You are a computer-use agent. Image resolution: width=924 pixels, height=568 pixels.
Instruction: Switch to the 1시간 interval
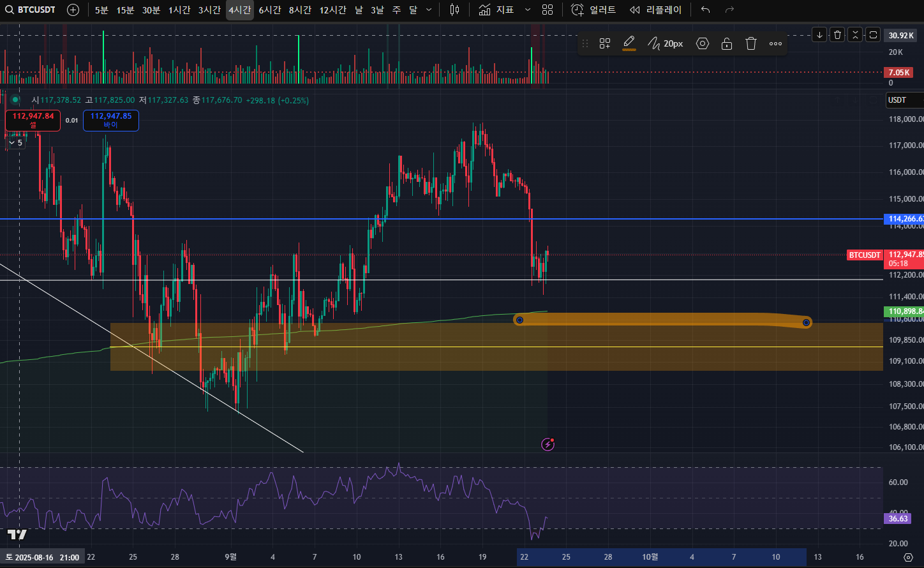click(179, 10)
